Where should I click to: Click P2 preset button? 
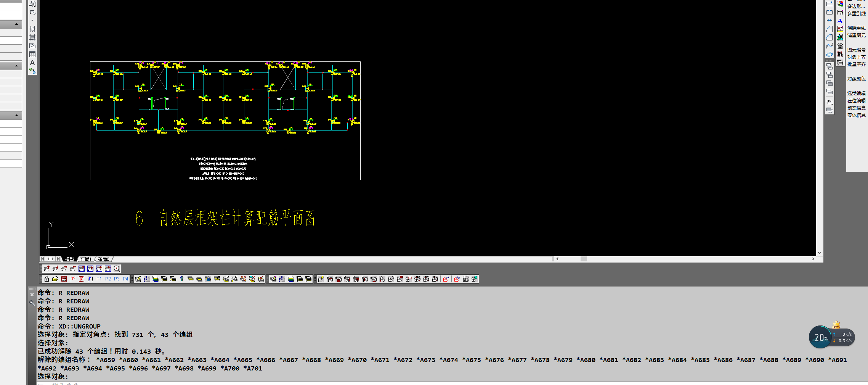[108, 279]
